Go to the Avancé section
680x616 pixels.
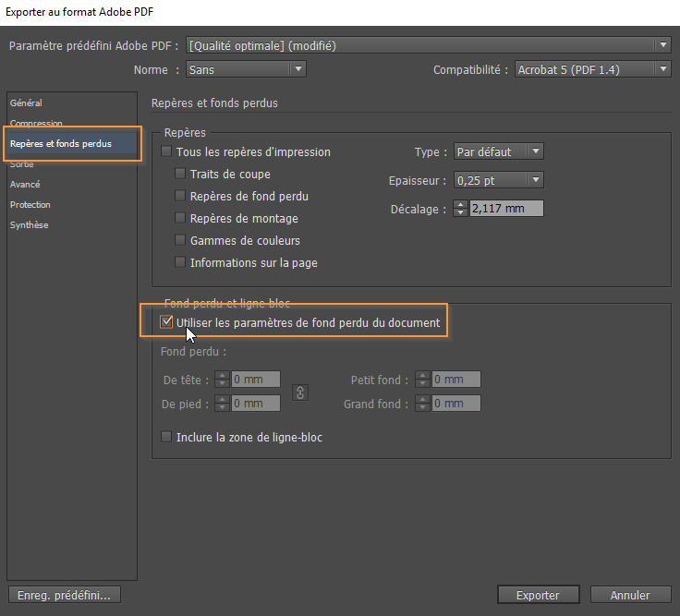pyautogui.click(x=25, y=184)
